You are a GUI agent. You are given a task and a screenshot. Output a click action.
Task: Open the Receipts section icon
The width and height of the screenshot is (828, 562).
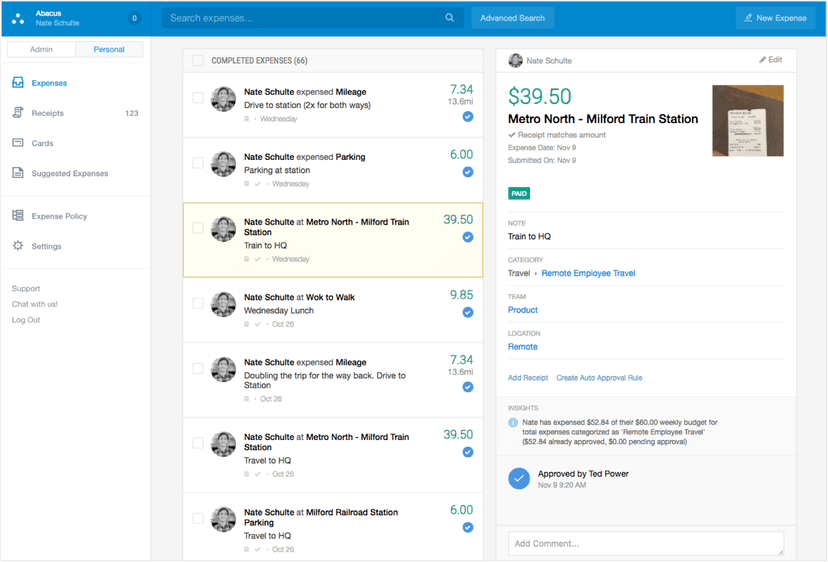coord(18,113)
